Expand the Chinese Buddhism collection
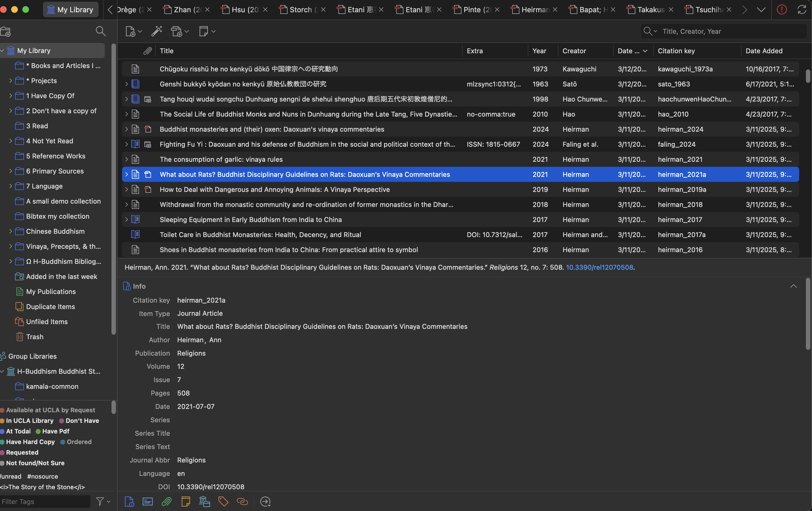The image size is (812, 511). pyautogui.click(x=11, y=231)
